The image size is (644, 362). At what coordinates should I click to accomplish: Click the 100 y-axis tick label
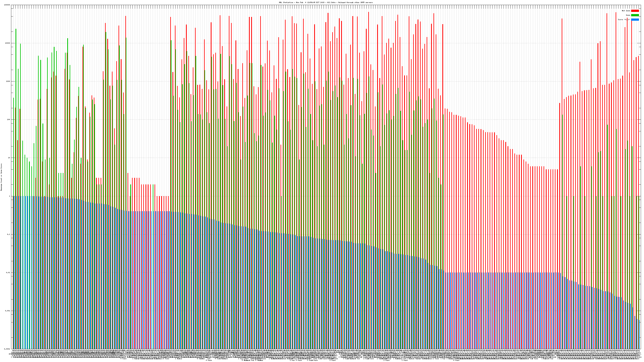tap(9, 120)
